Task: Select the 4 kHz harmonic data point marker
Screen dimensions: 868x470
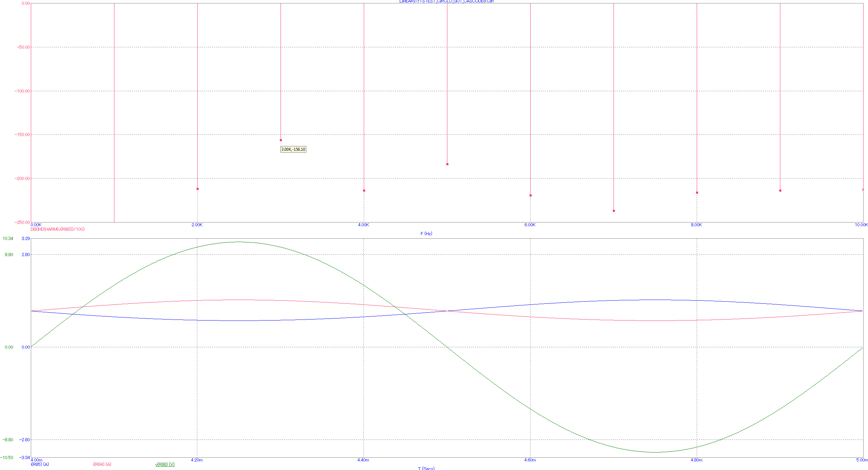Action: [x=364, y=191]
